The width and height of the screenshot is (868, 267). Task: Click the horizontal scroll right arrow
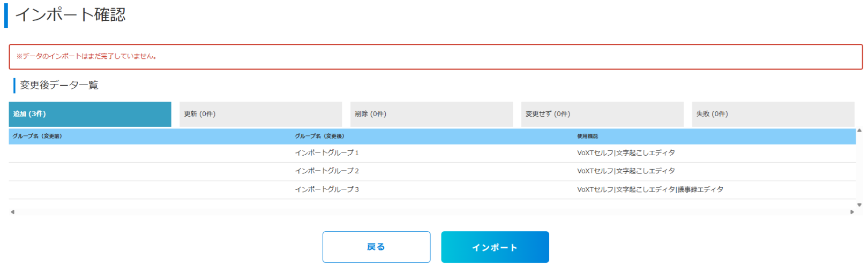[852, 212]
